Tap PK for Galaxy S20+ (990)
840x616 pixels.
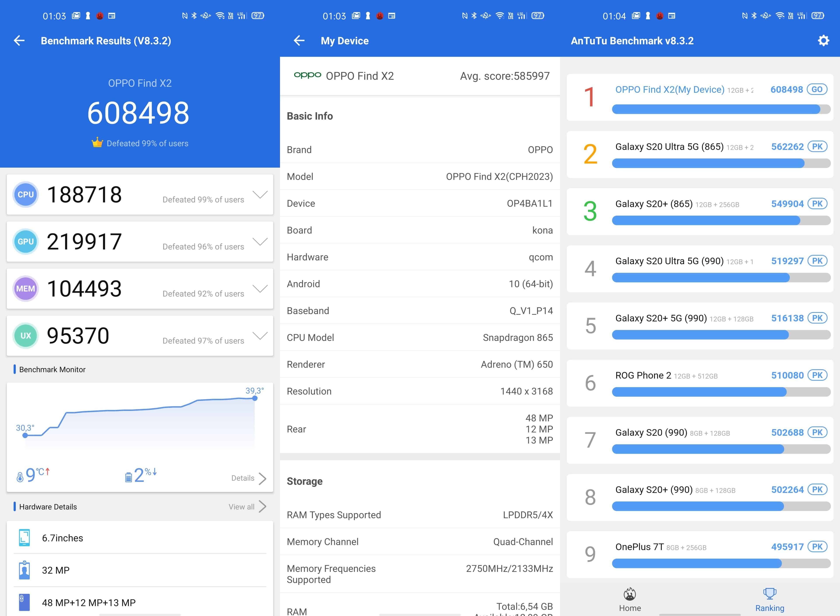[817, 489]
